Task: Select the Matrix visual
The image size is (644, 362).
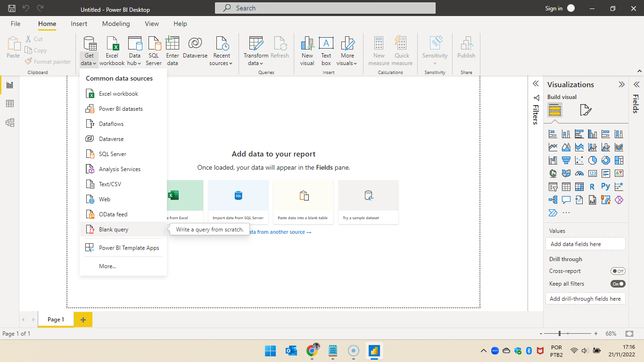Action: [x=579, y=187]
